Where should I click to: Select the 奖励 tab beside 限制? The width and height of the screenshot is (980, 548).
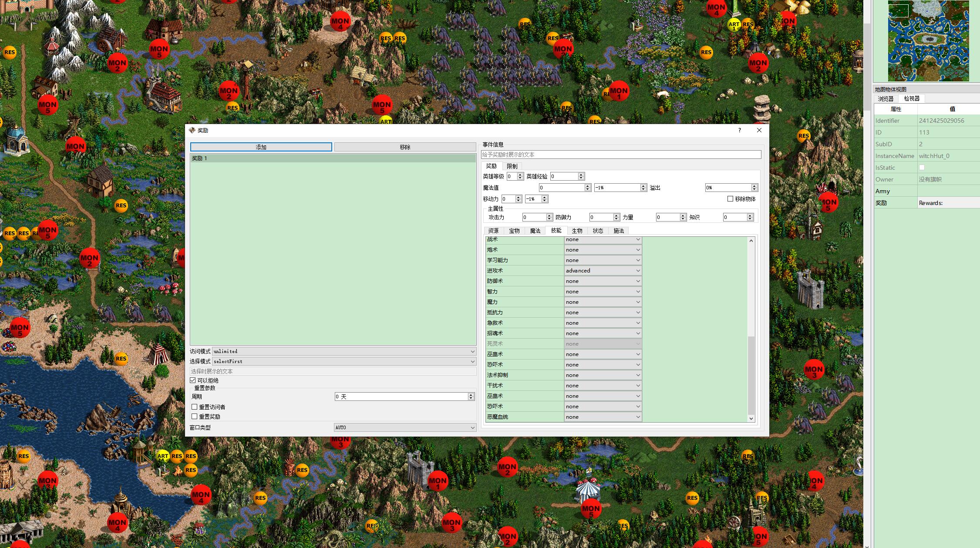point(491,166)
